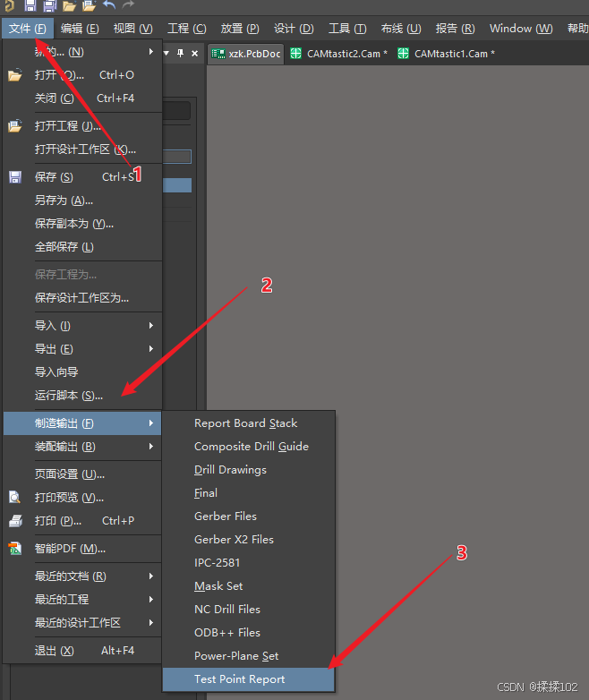This screenshot has width=589, height=700.
Task: Select Drill Drawings output
Action: pos(248,470)
